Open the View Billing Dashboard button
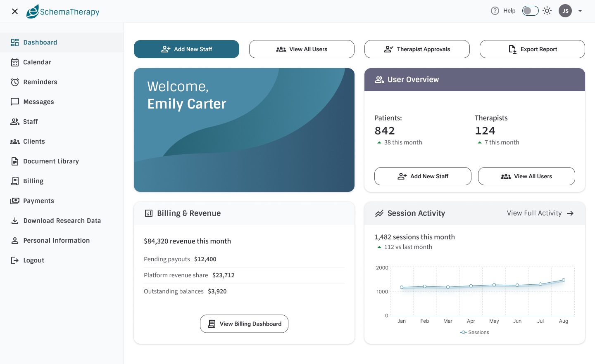This screenshot has height=364, width=595. point(244,324)
